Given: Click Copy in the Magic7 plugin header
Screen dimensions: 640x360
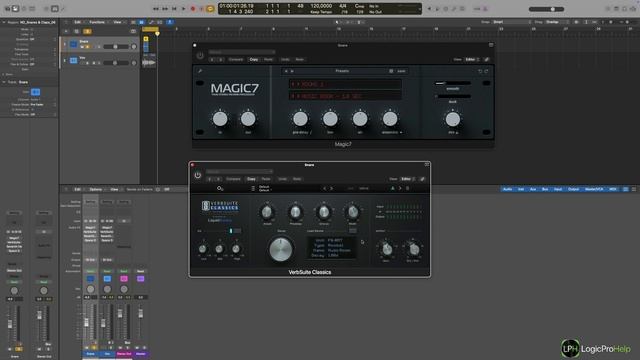Looking at the screenshot, I should 253,60.
